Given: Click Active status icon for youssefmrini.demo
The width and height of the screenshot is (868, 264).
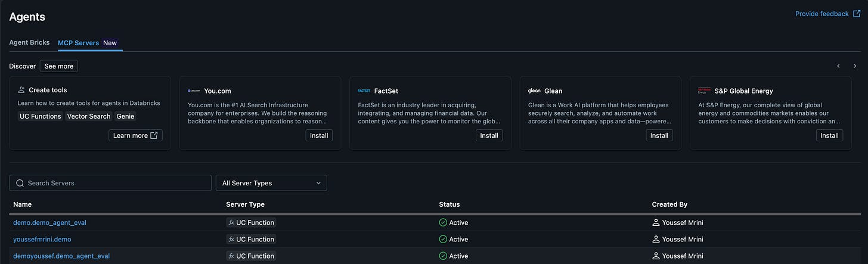Looking at the screenshot, I should pos(443,239).
